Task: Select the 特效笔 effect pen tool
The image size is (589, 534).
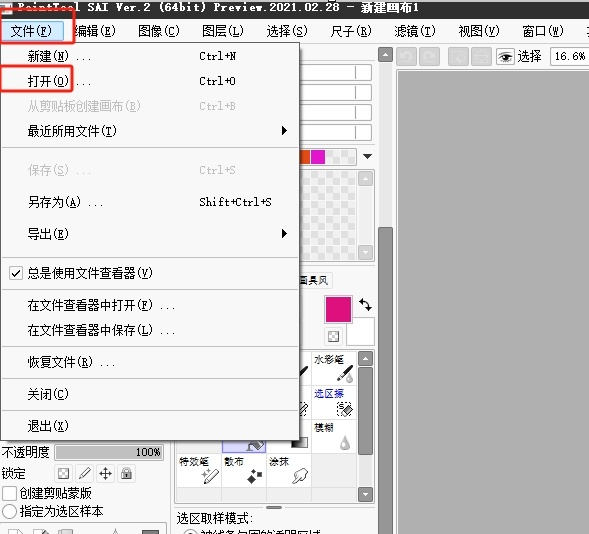Action: pyautogui.click(x=199, y=470)
